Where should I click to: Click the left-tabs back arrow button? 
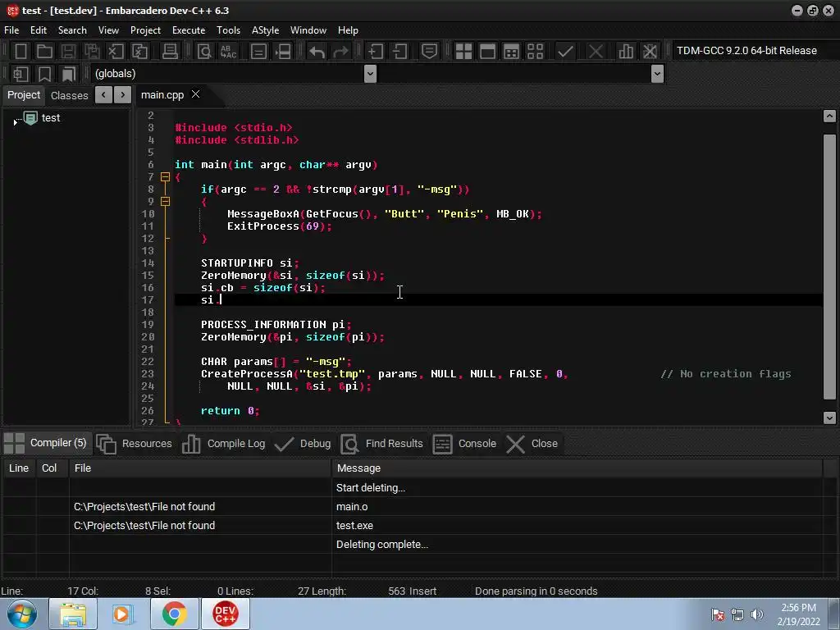tap(103, 95)
